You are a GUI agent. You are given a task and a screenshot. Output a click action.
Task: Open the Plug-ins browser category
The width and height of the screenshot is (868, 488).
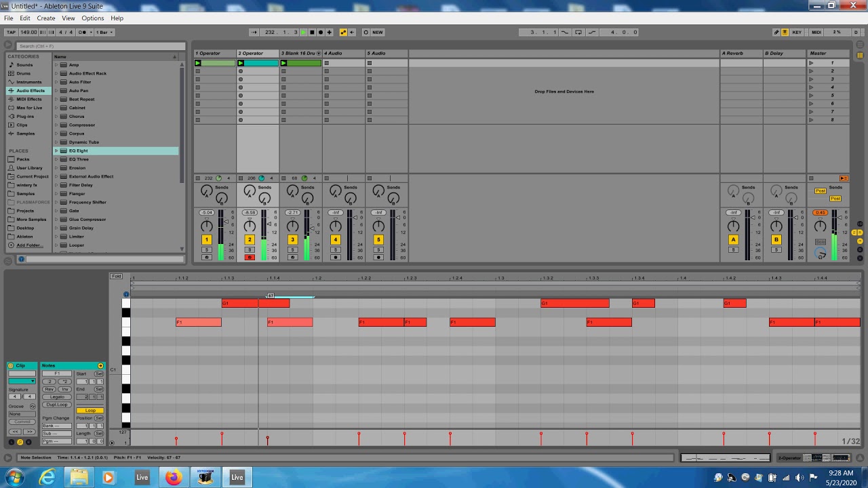(25, 117)
